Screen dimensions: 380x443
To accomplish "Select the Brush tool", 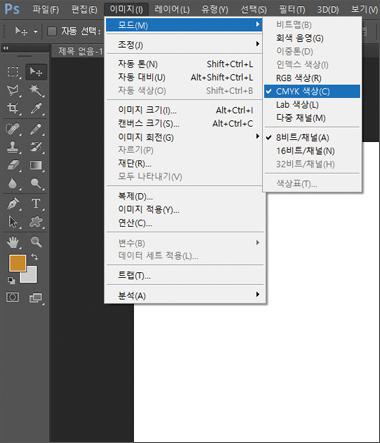I will (36, 129).
